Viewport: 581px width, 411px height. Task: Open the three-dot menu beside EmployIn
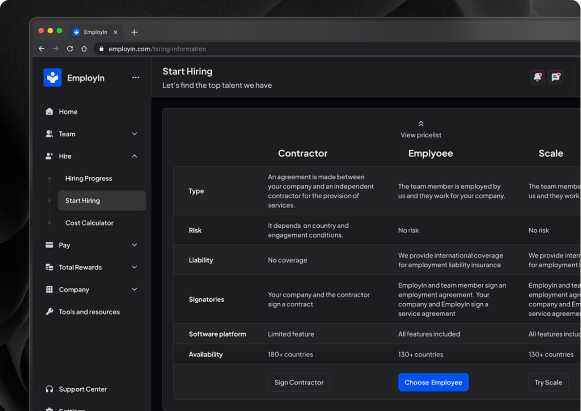136,77
